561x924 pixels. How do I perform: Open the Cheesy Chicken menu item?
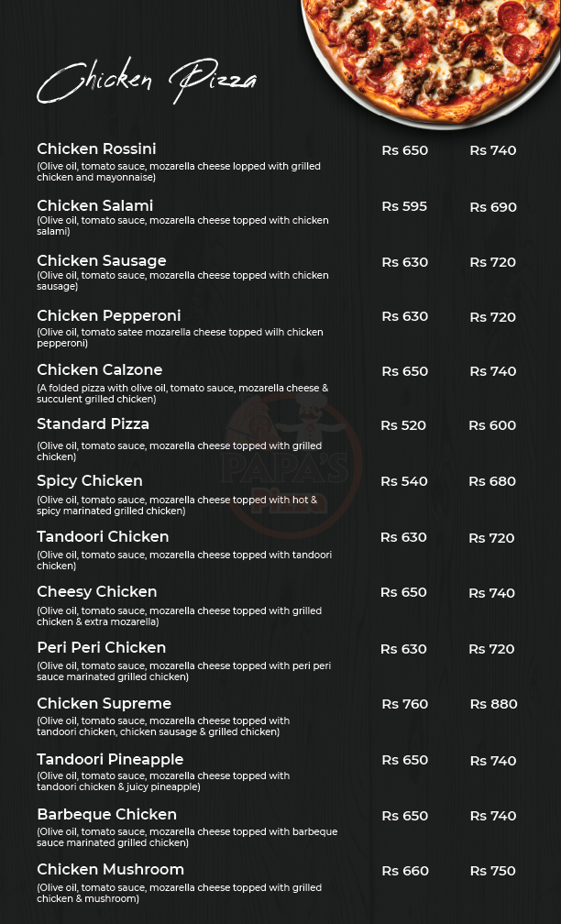(97, 592)
